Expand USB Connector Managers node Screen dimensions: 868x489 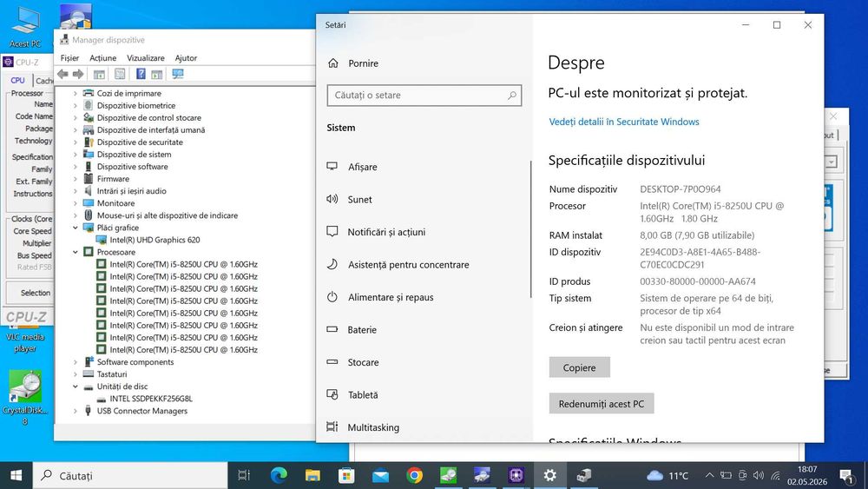[76, 411]
